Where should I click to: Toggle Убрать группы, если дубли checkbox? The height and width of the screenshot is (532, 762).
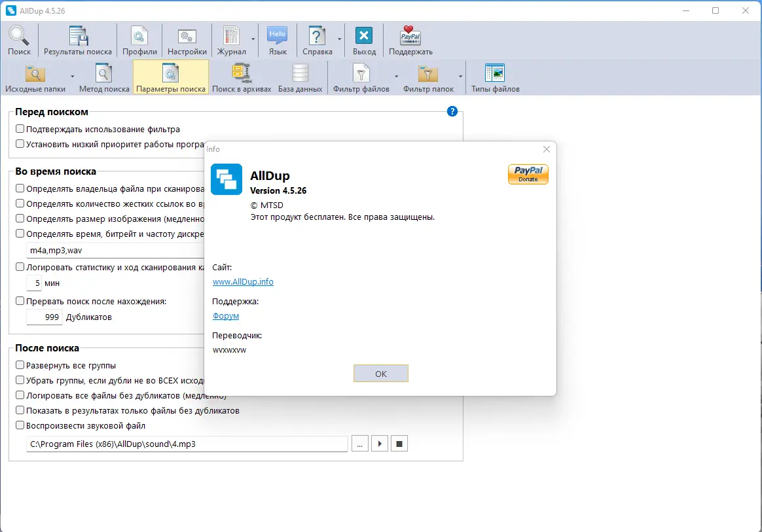coord(20,380)
